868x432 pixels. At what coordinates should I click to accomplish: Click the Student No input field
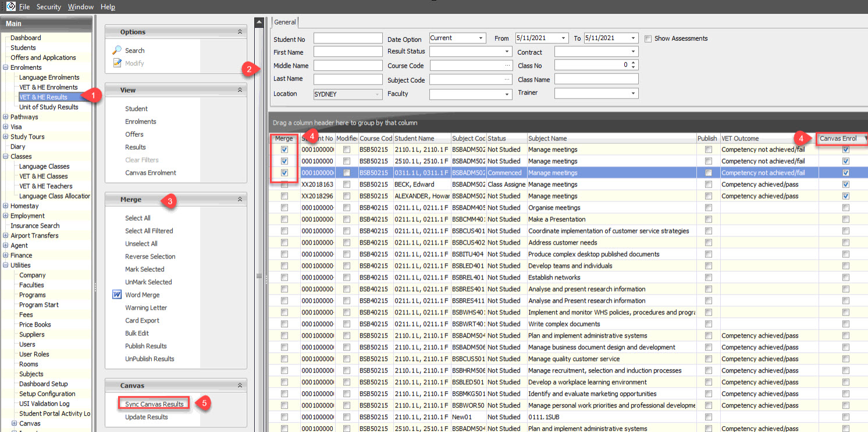[x=347, y=38]
